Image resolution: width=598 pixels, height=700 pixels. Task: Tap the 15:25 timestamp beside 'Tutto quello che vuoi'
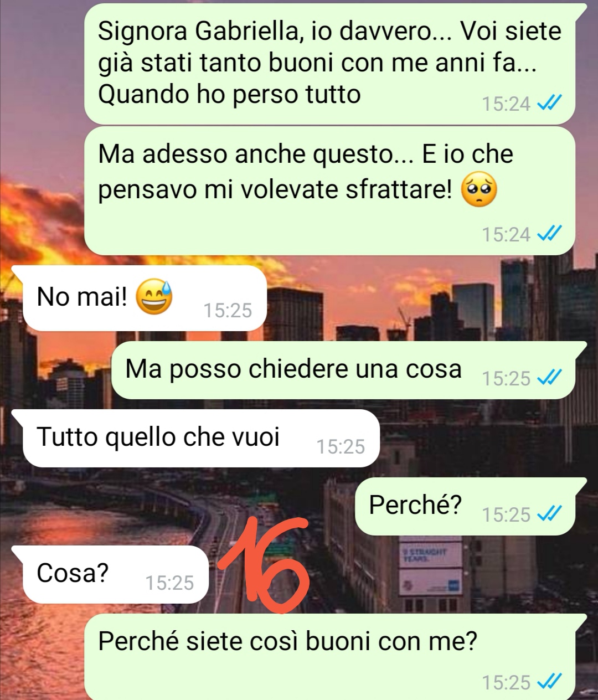[341, 446]
